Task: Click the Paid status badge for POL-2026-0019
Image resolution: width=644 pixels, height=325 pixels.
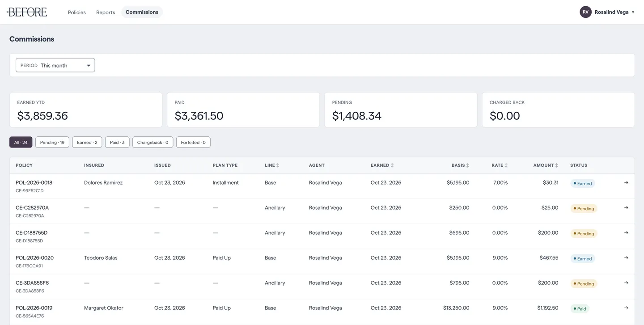Action: (x=580, y=308)
